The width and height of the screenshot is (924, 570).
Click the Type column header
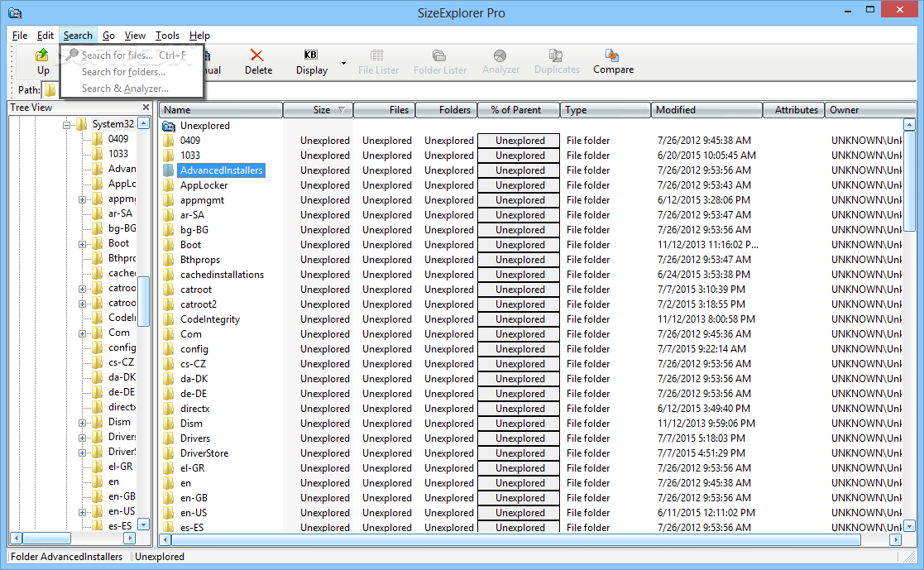click(x=606, y=110)
